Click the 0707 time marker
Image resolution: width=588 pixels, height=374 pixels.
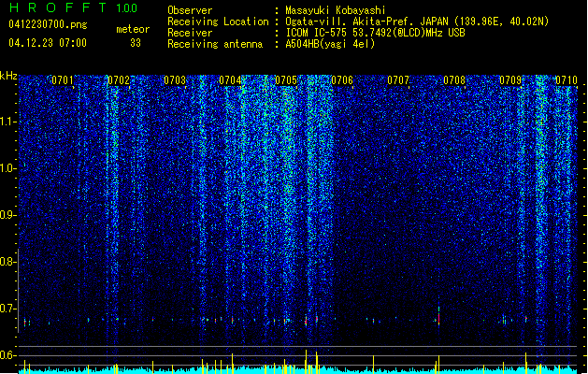(x=398, y=80)
